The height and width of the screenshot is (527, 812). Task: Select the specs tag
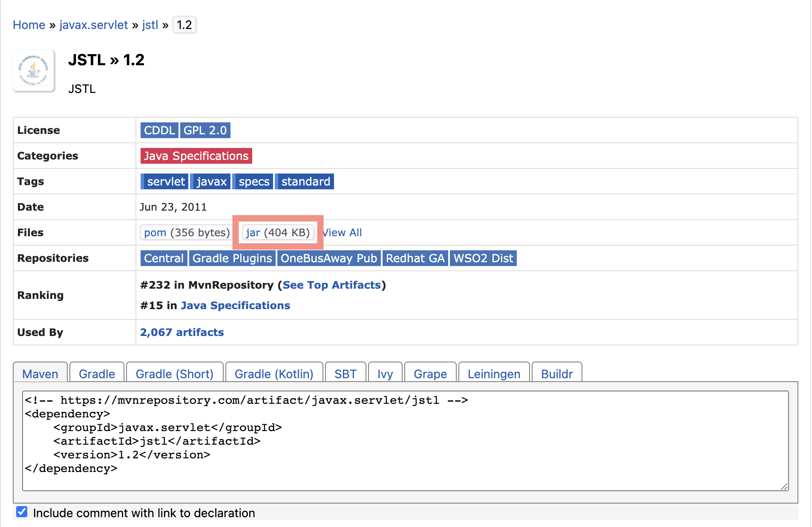click(x=253, y=182)
